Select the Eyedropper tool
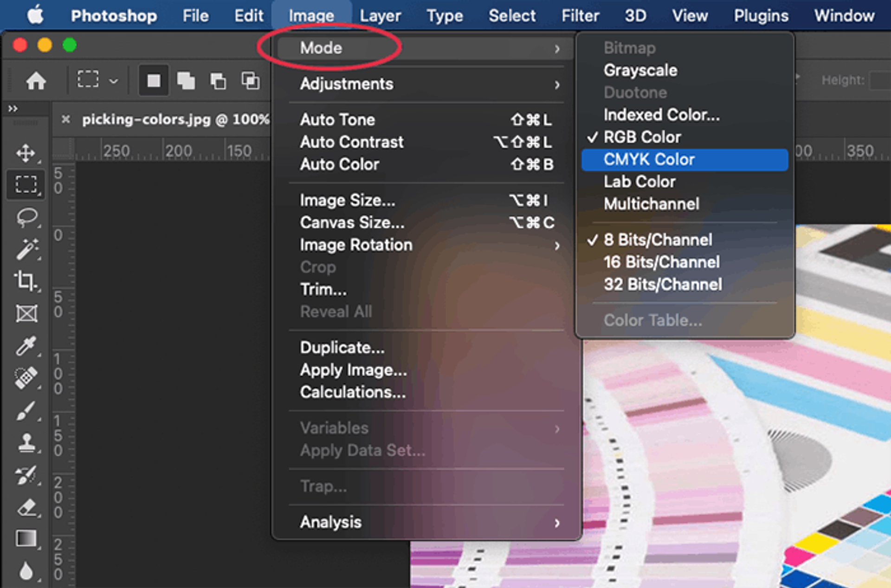This screenshot has width=891, height=588. pyautogui.click(x=26, y=346)
